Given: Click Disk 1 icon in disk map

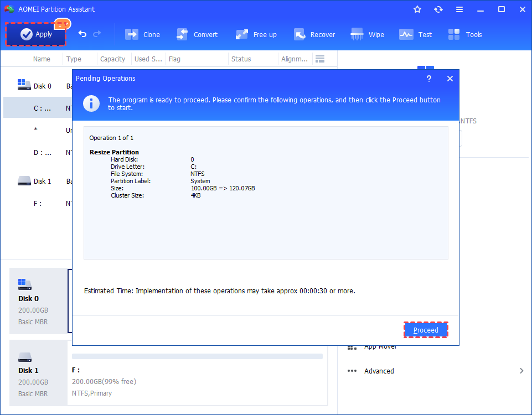Looking at the screenshot, I should pos(25,357).
